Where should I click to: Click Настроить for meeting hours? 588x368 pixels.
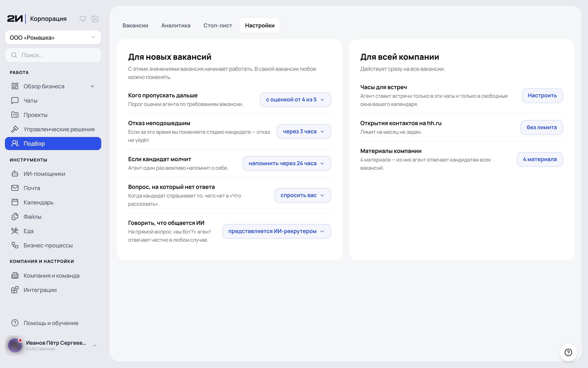tap(542, 95)
